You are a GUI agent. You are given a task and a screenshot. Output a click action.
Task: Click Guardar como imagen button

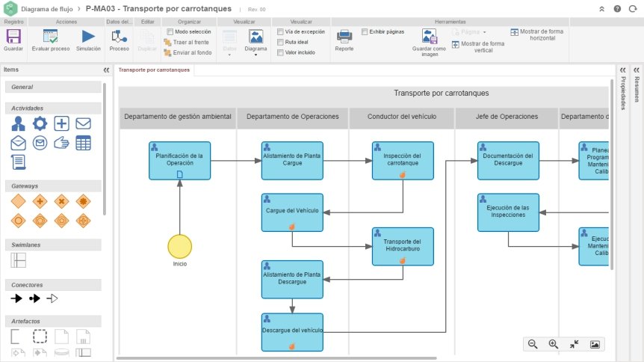pyautogui.click(x=429, y=43)
